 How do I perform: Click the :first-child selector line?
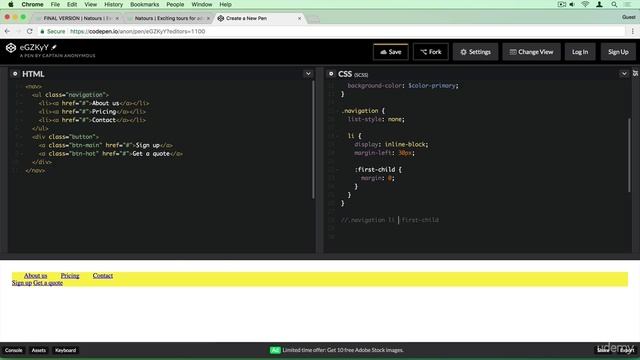point(378,169)
